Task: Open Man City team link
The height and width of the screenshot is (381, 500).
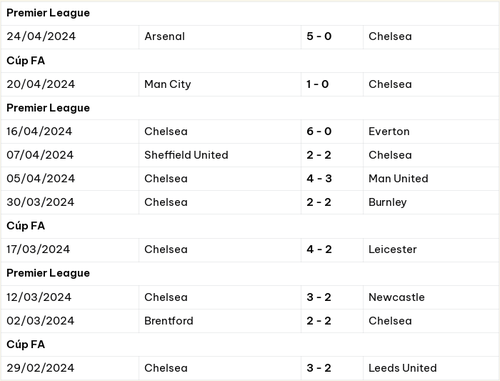Action: tap(168, 84)
